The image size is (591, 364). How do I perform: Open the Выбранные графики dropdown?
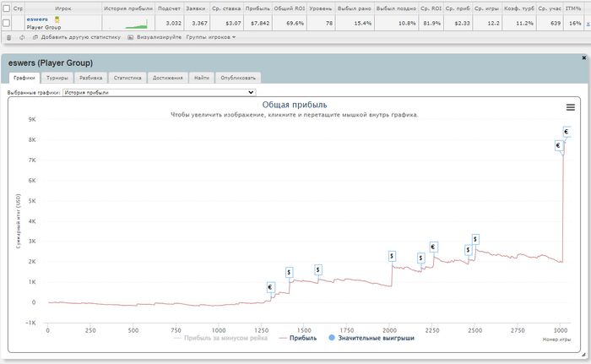pyautogui.click(x=159, y=92)
